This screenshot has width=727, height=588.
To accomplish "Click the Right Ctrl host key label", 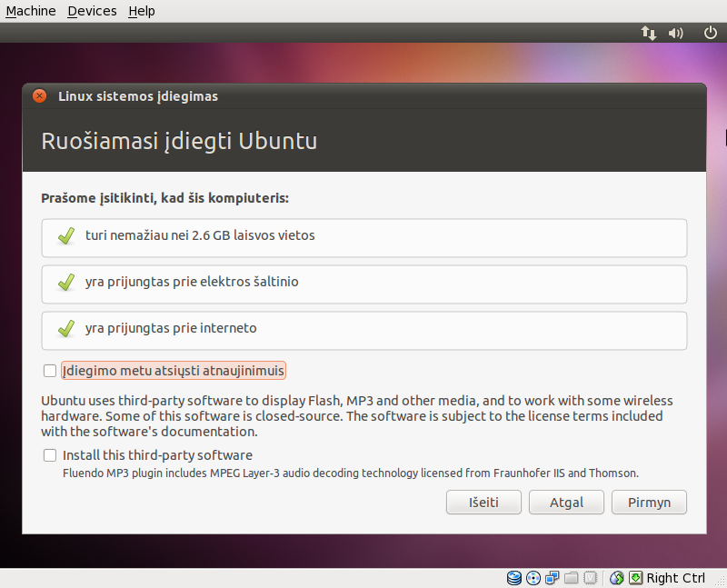I will 675,578.
